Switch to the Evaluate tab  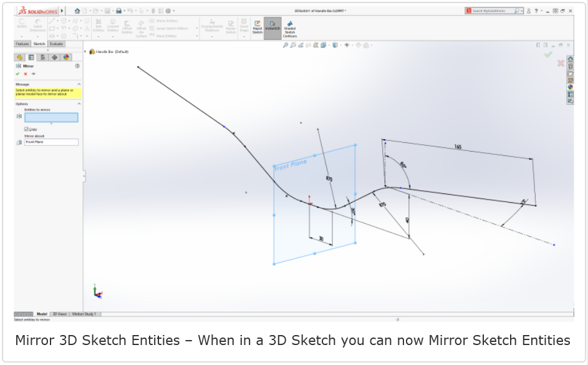tap(56, 44)
